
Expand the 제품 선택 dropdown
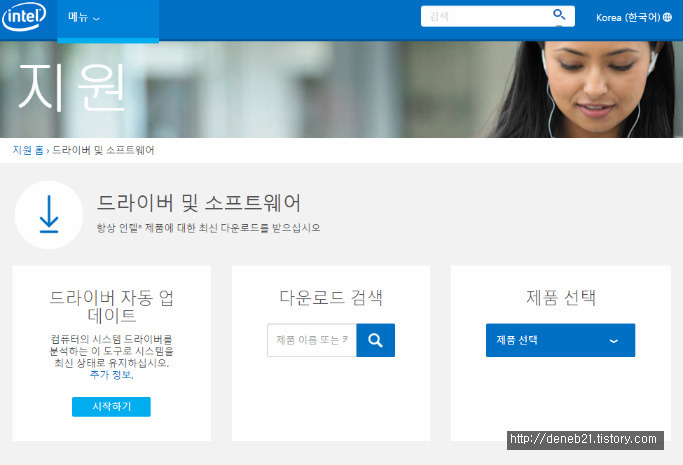point(560,340)
